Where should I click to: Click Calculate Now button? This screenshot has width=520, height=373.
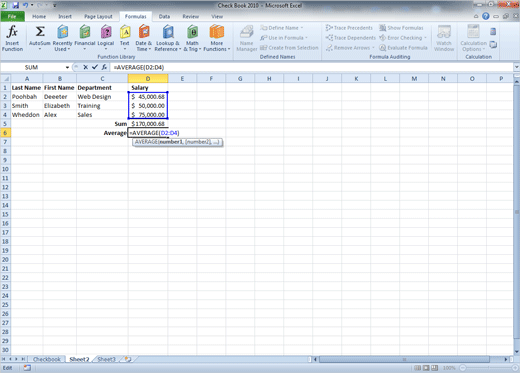click(x=493, y=32)
